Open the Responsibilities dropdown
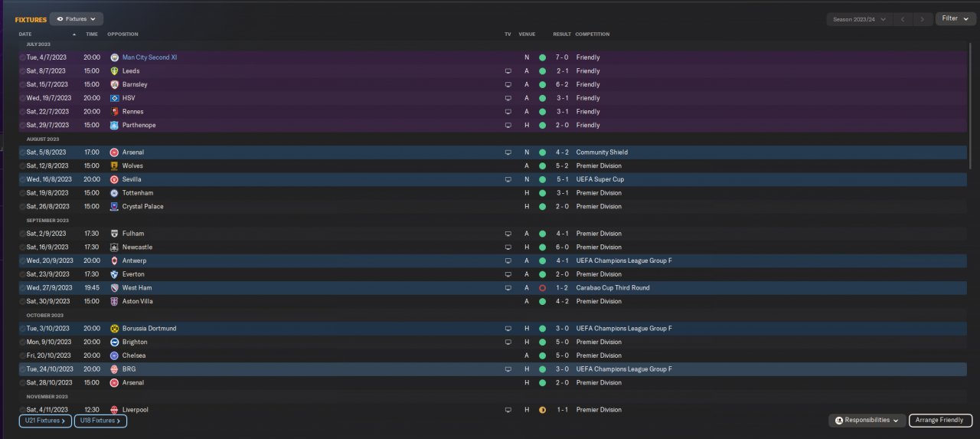This screenshot has height=439, width=980. pyautogui.click(x=867, y=421)
